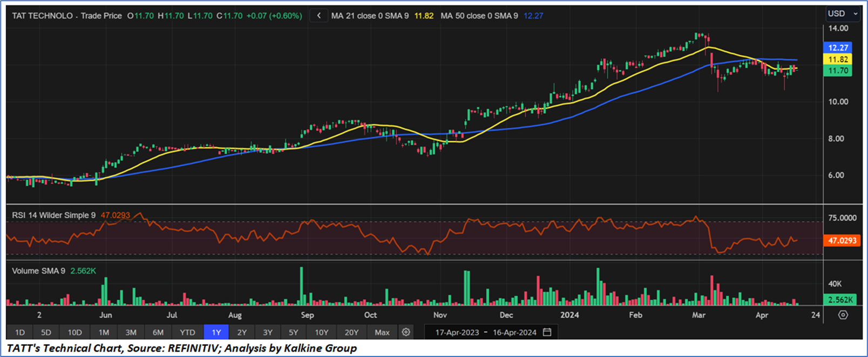Image resolution: width=868 pixels, height=357 pixels.
Task: Choose the 1M range button
Action: coord(104,332)
